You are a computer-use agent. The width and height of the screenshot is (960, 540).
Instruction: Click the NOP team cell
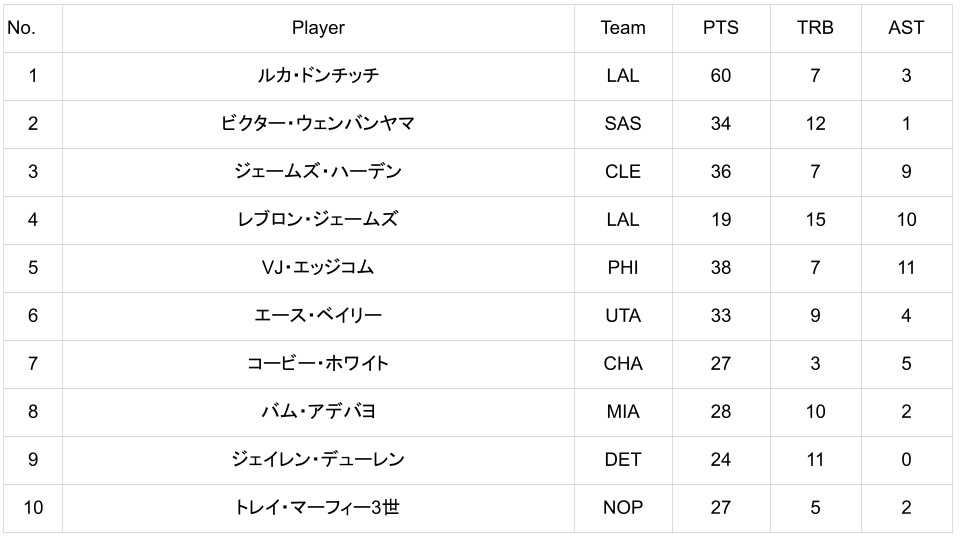point(622,508)
